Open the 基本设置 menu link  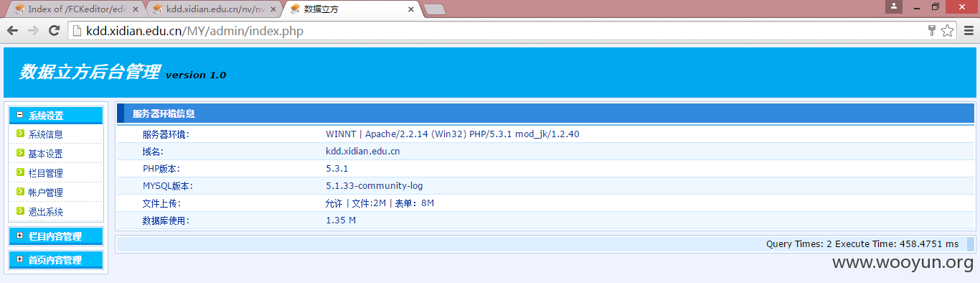pos(45,154)
